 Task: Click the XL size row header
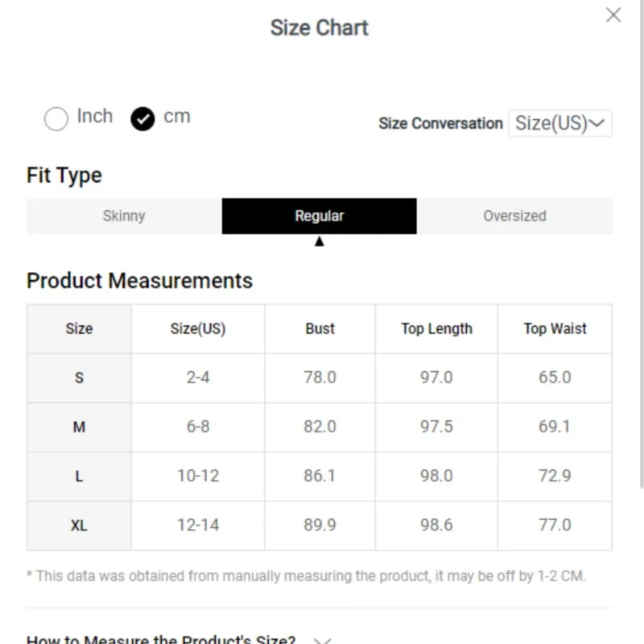[79, 526]
